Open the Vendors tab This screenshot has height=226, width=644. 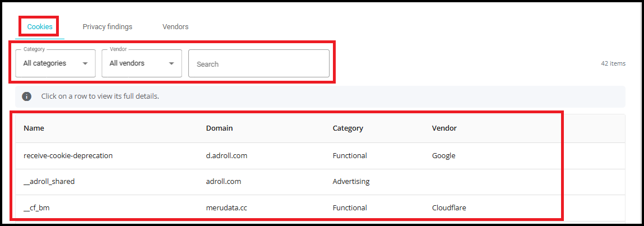coord(175,27)
